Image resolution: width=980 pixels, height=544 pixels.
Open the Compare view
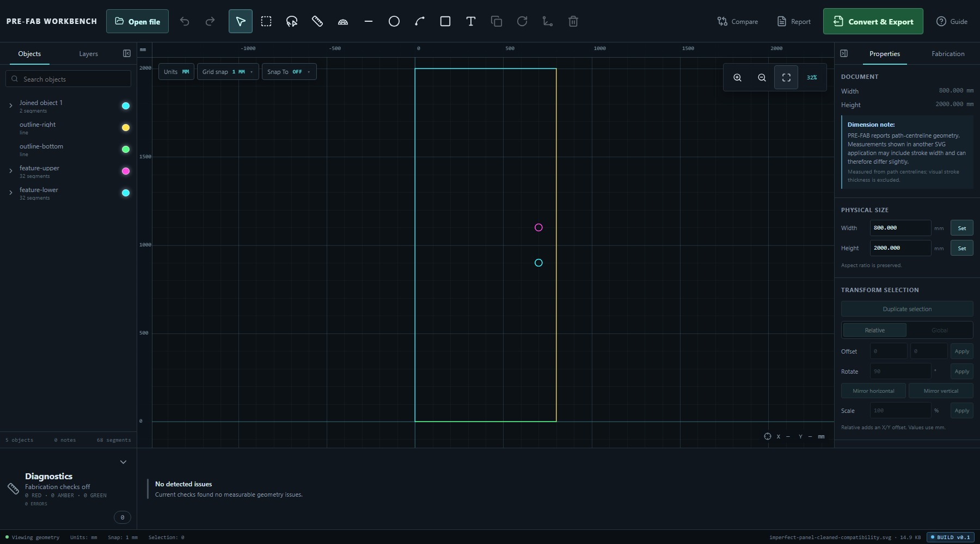click(737, 21)
